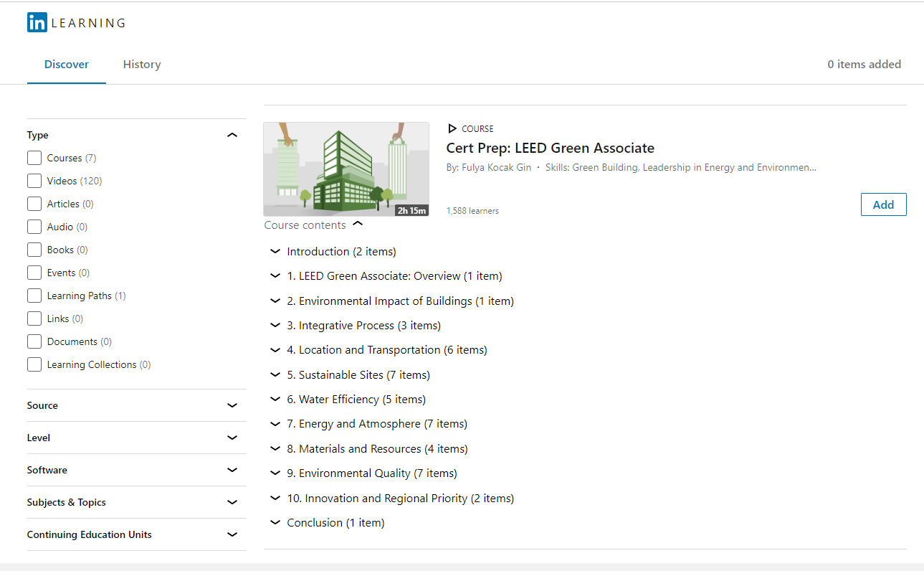Expand Continuing Education Units filter

[232, 534]
